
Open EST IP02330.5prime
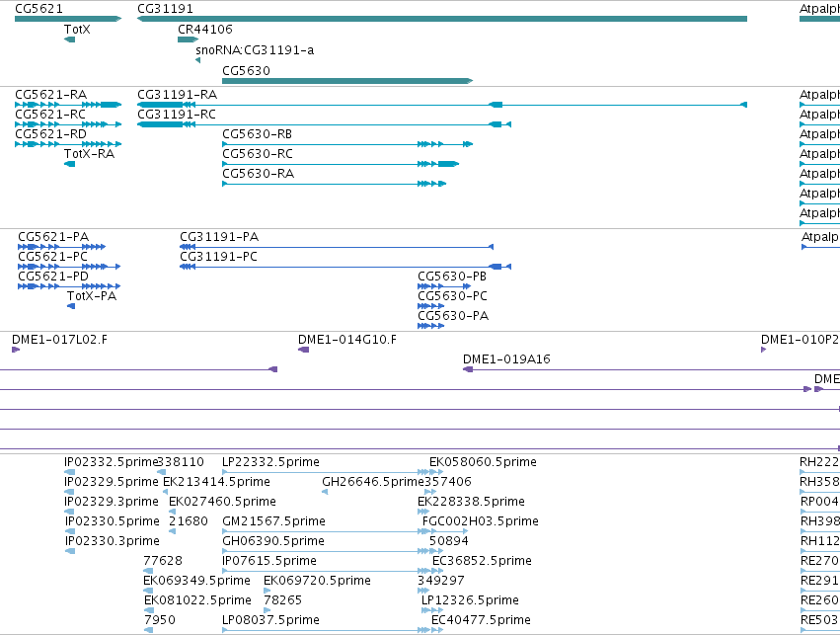tap(113, 521)
